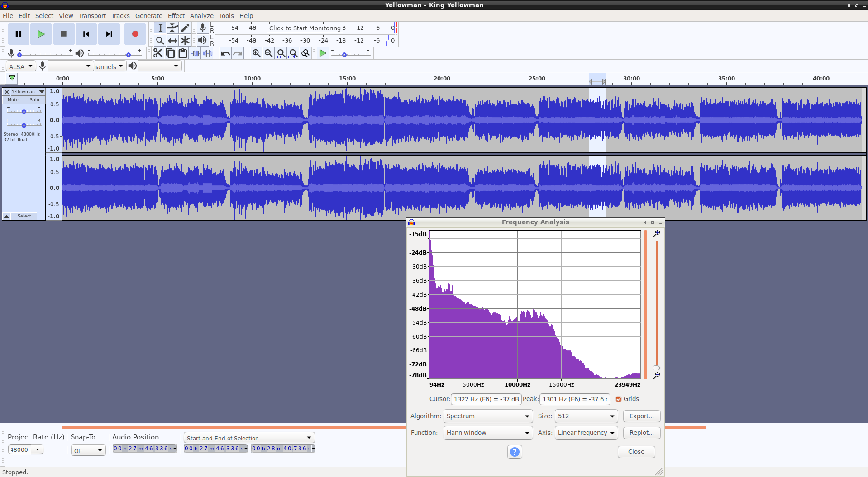Toggle the timeline pinned play head button
The height and width of the screenshot is (477, 868).
tap(12, 78)
